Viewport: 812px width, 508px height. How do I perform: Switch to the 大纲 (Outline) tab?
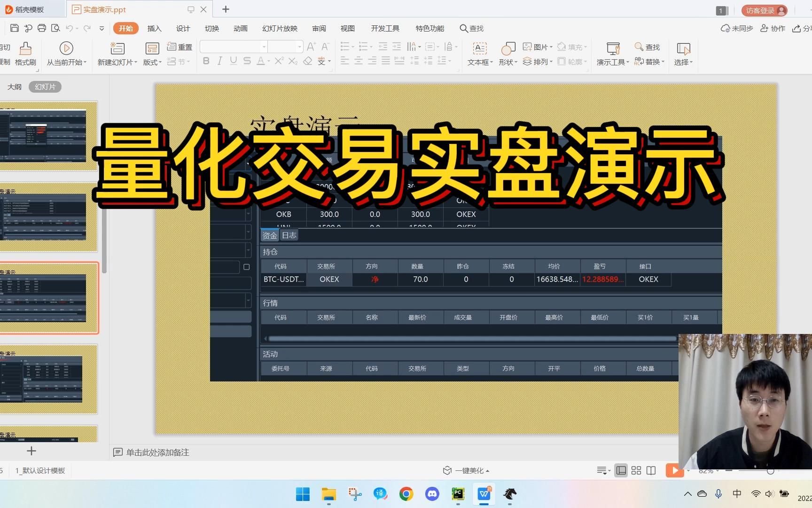tap(15, 87)
